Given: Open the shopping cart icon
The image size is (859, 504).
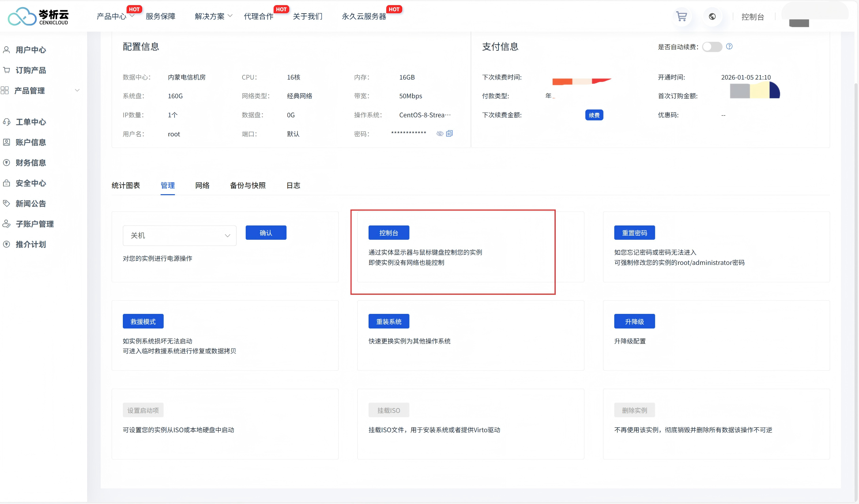Looking at the screenshot, I should click(681, 16).
